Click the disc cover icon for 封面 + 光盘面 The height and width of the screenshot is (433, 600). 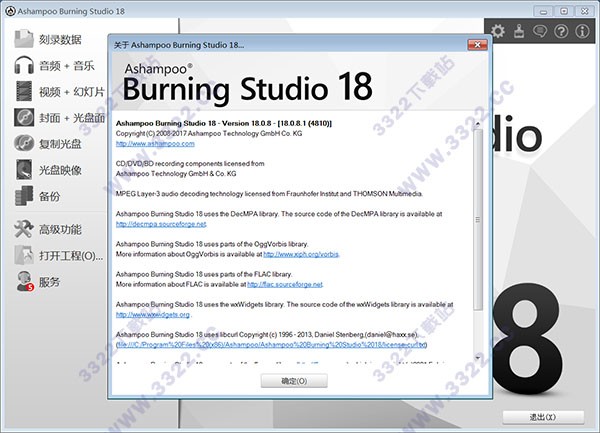[x=24, y=117]
